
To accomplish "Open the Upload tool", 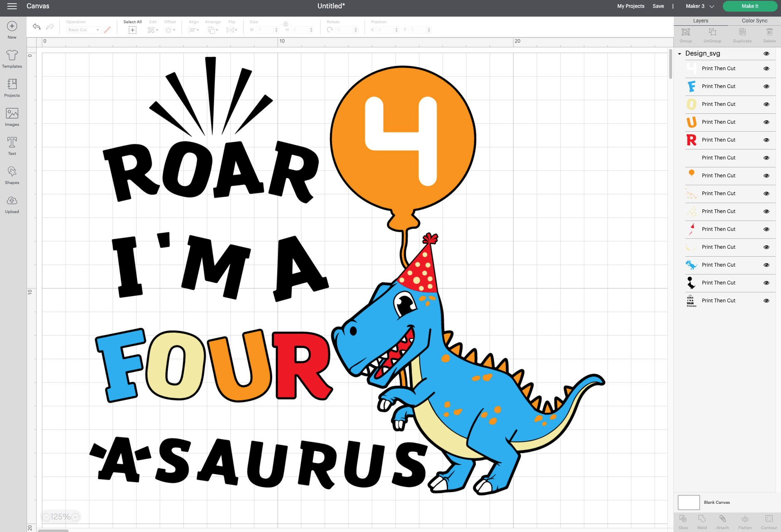I will pos(12,204).
